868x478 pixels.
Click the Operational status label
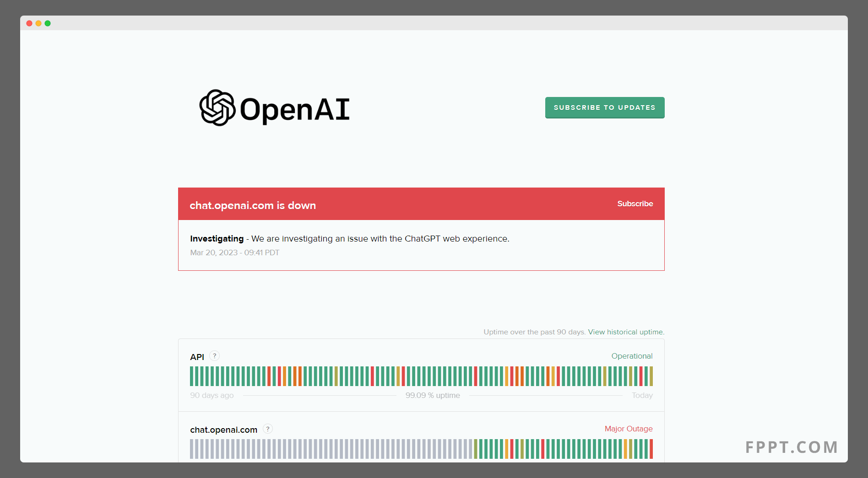pyautogui.click(x=632, y=356)
